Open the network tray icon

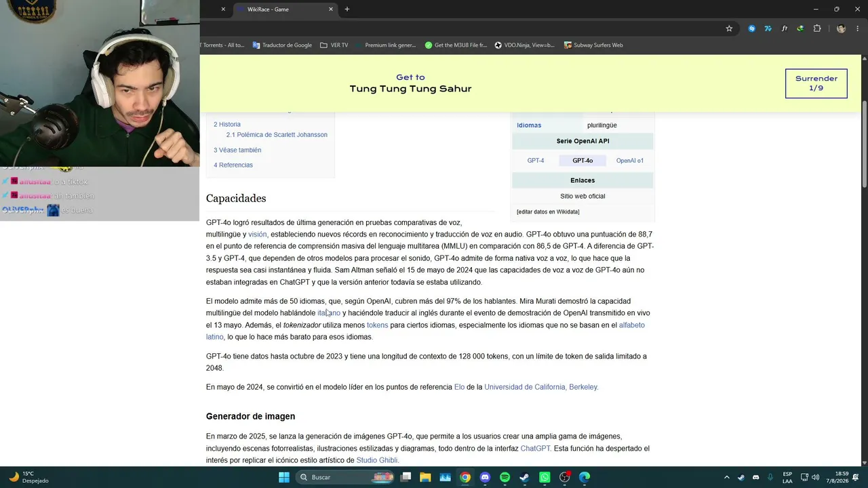coord(804,477)
